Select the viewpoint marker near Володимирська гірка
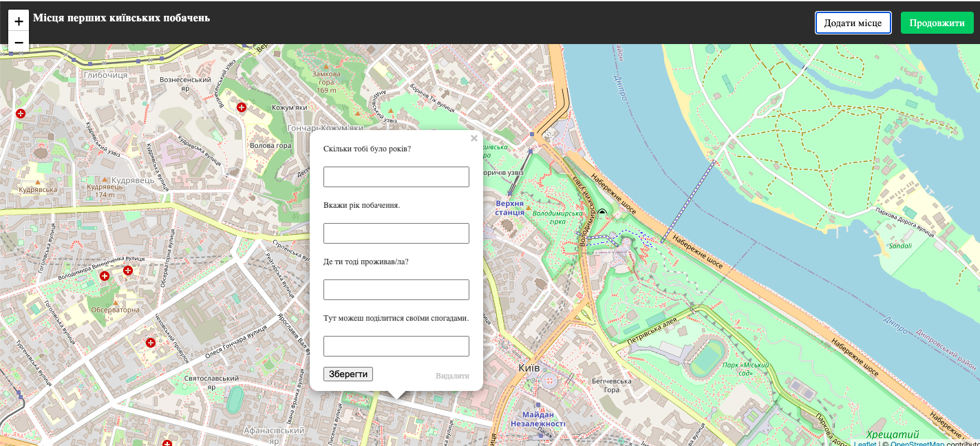 tap(602, 213)
